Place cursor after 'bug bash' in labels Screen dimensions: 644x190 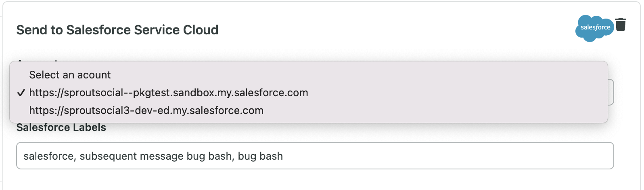pyautogui.click(x=283, y=156)
